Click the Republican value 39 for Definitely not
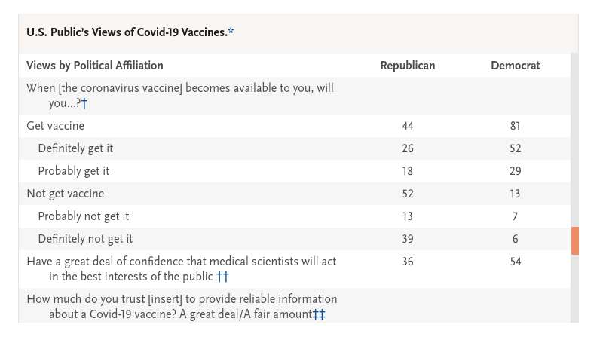The width and height of the screenshot is (609, 364). point(407,239)
